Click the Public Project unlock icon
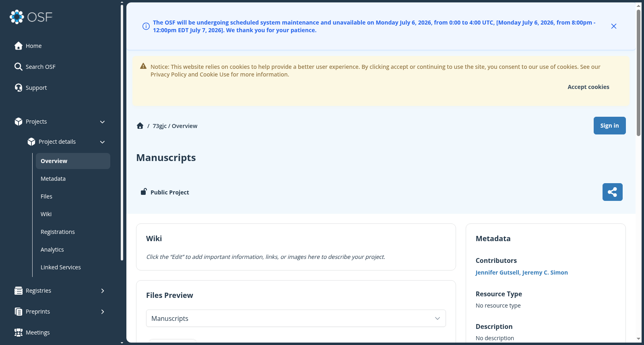Image resolution: width=644 pixels, height=345 pixels. tap(144, 192)
